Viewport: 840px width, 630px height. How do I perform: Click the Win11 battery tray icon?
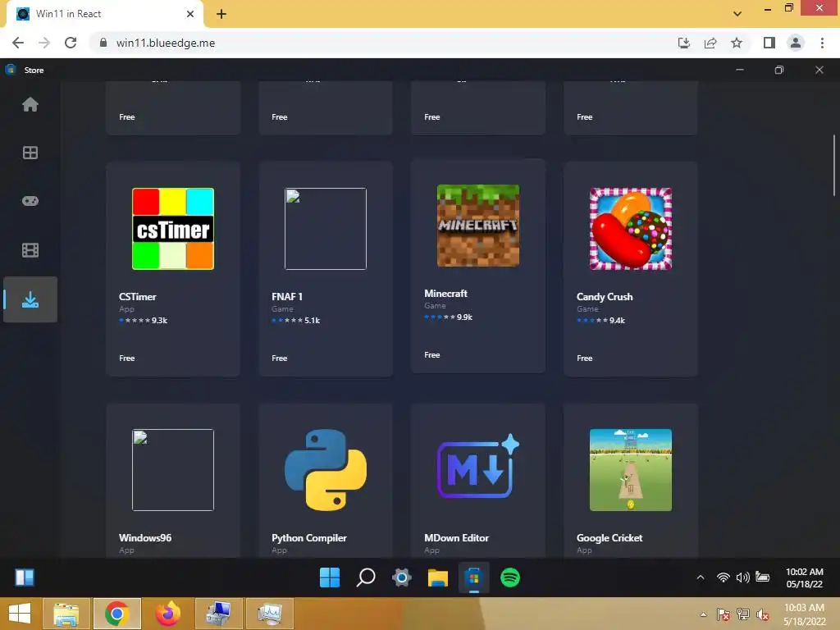(762, 577)
